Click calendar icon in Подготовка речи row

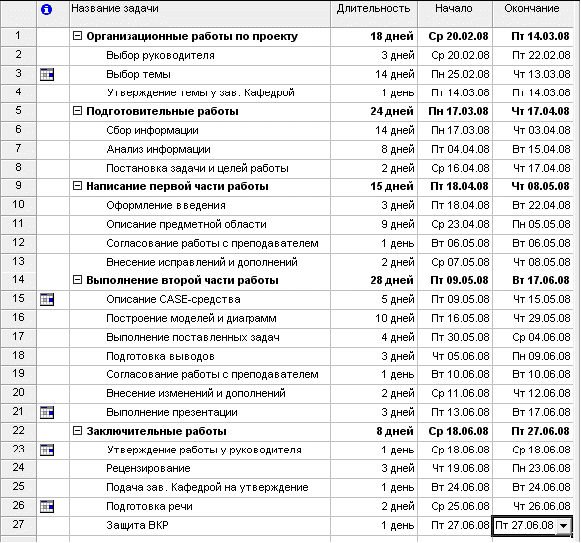click(47, 506)
